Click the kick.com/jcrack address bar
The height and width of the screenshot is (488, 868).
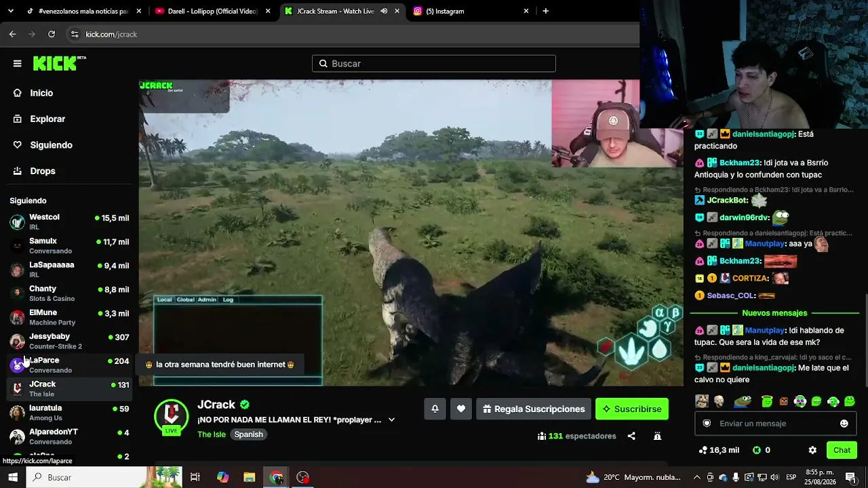pos(353,34)
